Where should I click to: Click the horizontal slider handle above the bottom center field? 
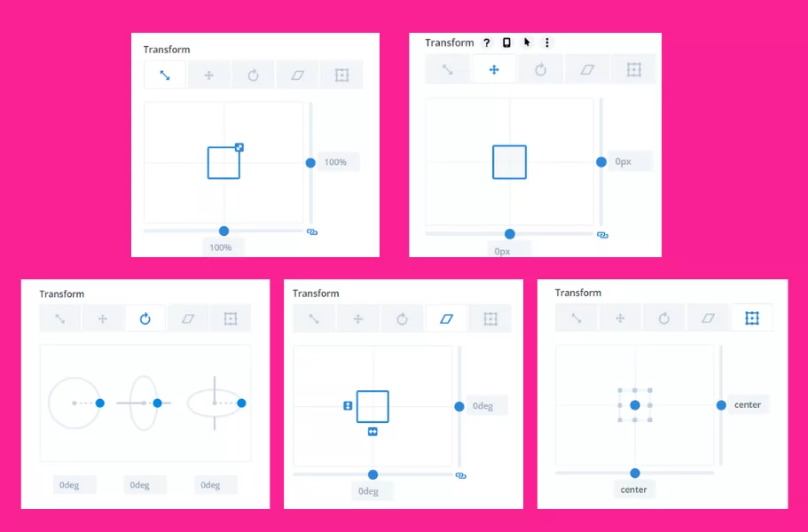[x=635, y=473]
